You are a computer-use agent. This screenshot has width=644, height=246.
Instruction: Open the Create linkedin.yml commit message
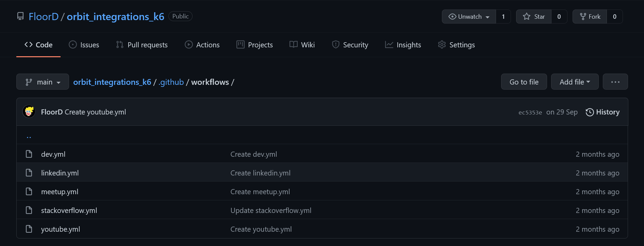tap(261, 173)
